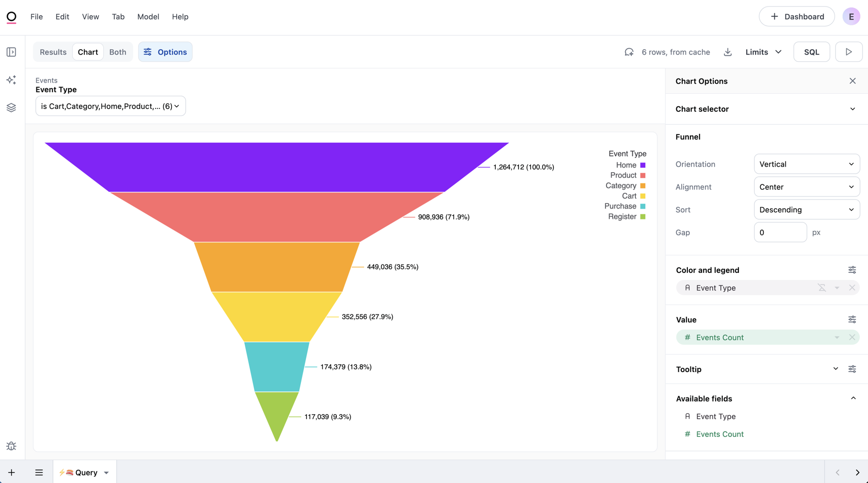Viewport: 868px width, 483px height.
Task: Open the Sort Descending dropdown
Action: click(x=807, y=210)
